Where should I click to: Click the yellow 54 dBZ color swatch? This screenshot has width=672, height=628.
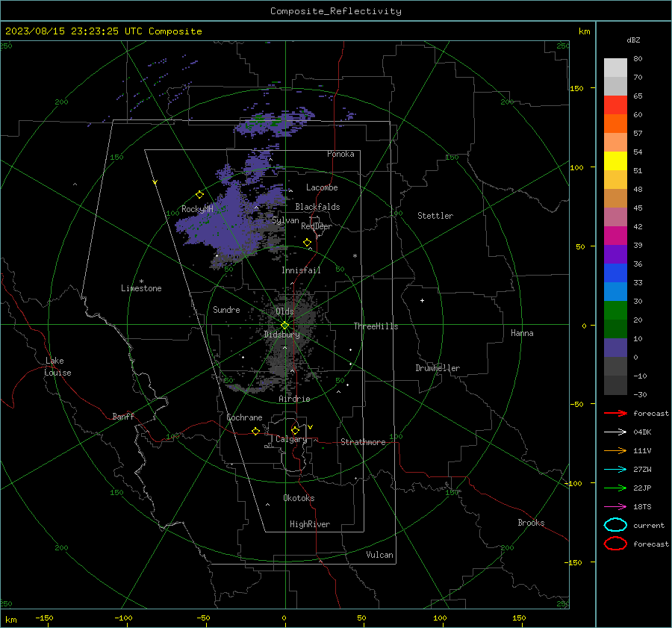tap(615, 161)
